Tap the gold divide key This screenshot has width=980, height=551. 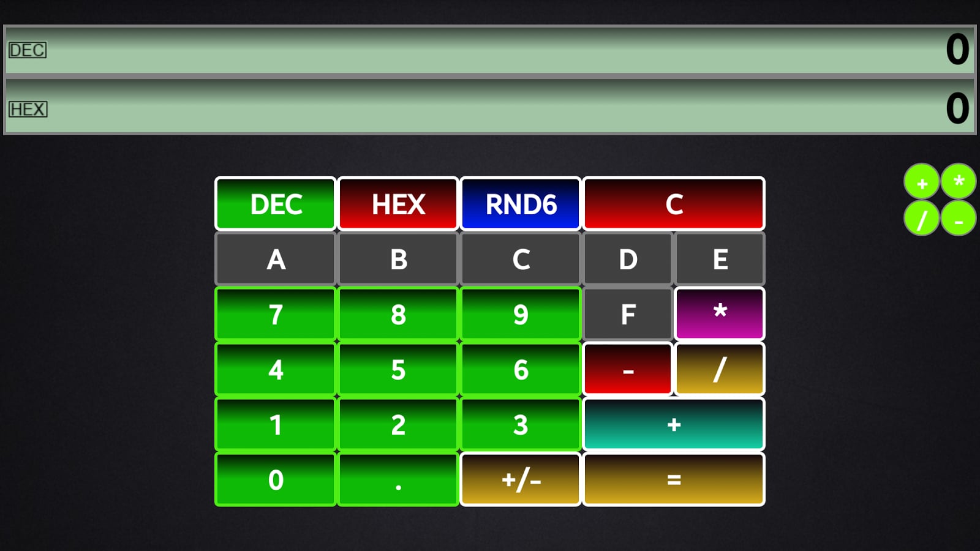(720, 369)
